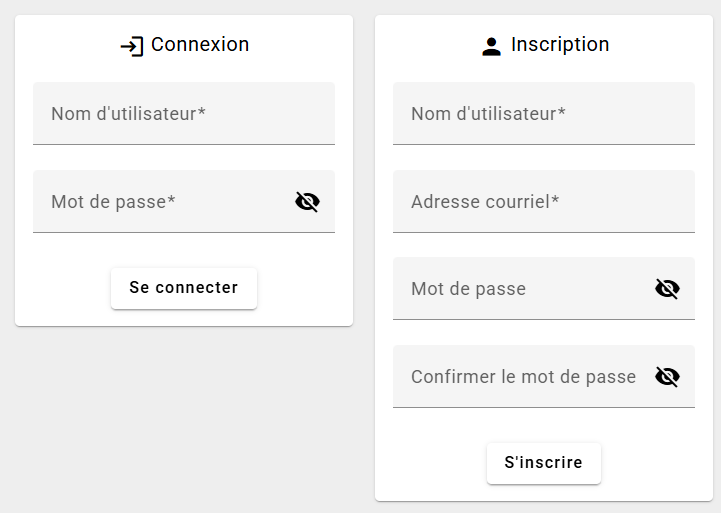Click the 'Inscription' heading text
The image size is (721, 513).
pyautogui.click(x=560, y=45)
